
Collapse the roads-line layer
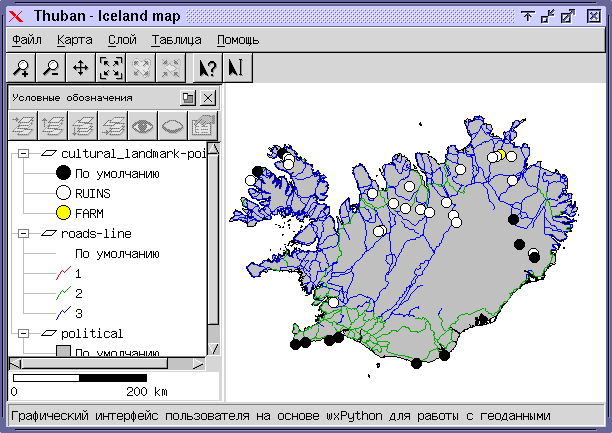(23, 233)
